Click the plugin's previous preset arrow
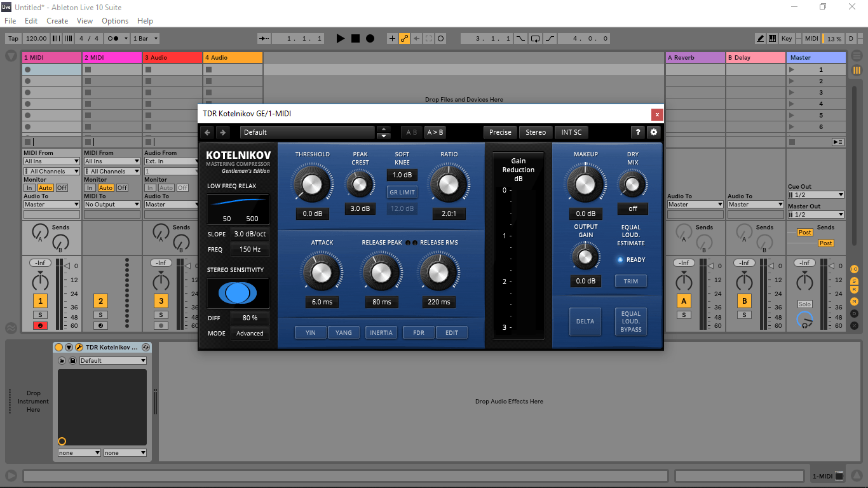The width and height of the screenshot is (868, 488). [x=207, y=132]
